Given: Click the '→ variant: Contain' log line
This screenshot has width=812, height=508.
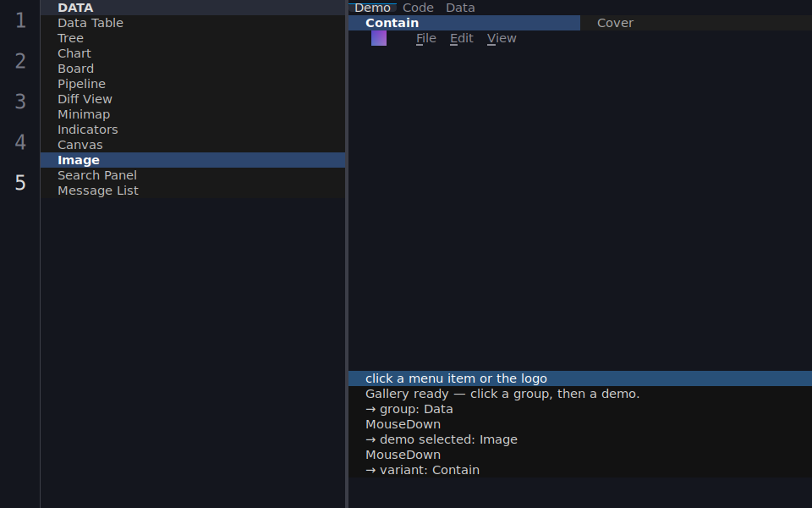Looking at the screenshot, I should point(580,470).
